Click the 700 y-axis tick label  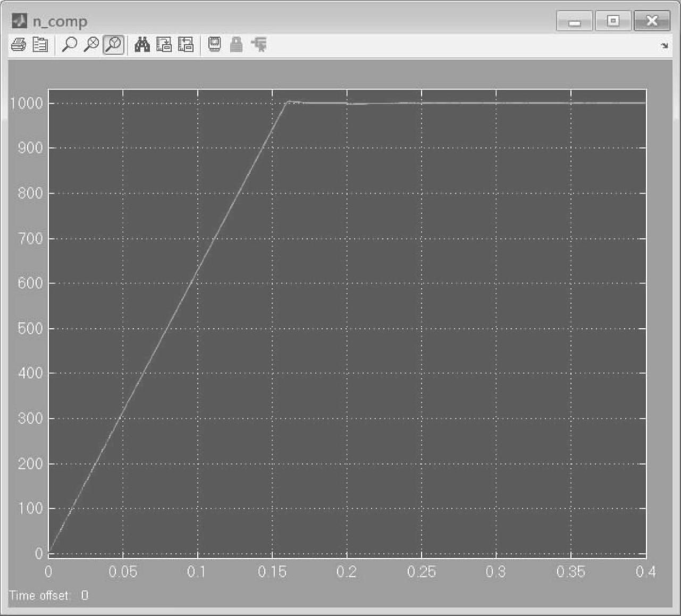point(30,238)
